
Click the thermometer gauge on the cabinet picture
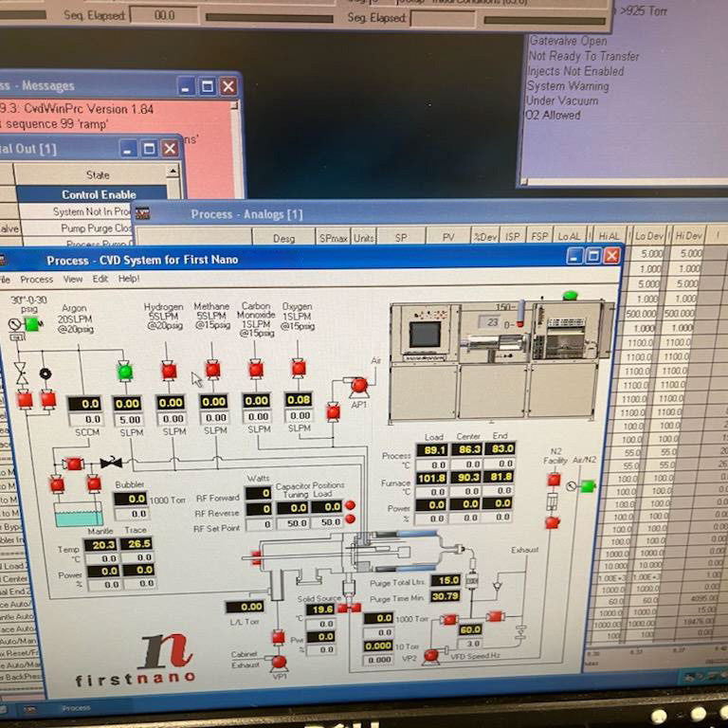pos(520,314)
